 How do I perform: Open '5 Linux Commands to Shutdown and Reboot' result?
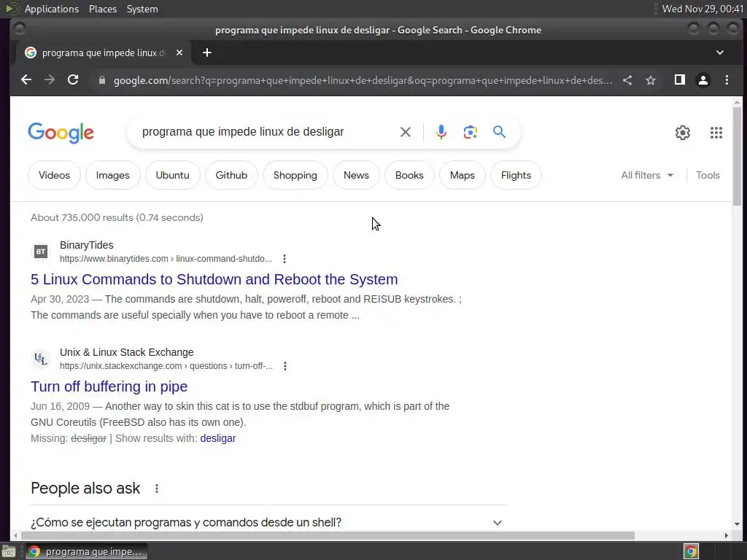(x=214, y=279)
